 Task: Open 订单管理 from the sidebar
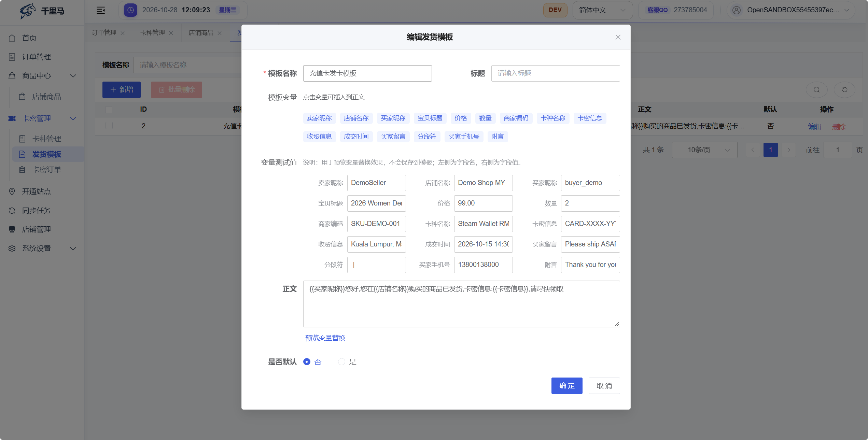coord(36,57)
